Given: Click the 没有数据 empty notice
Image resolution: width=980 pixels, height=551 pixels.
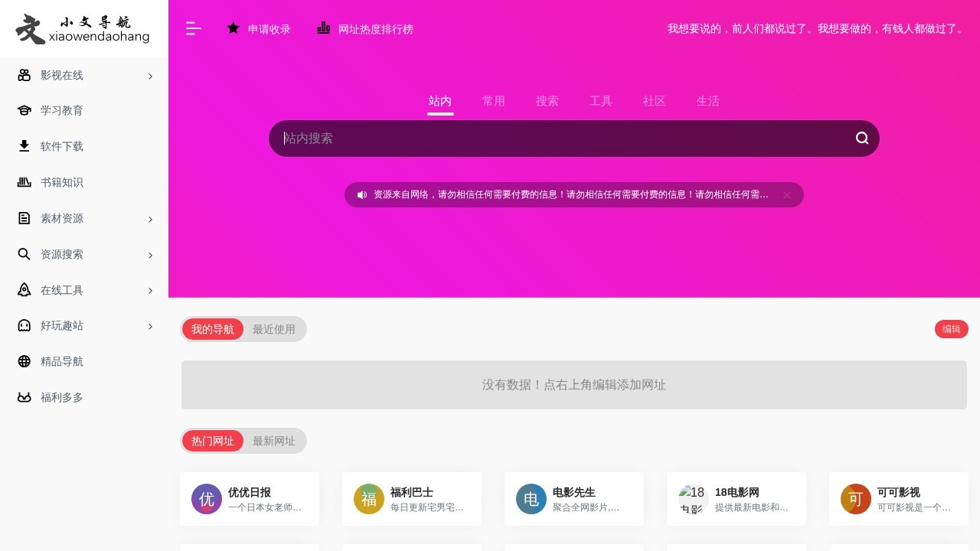Looking at the screenshot, I should click(574, 385).
